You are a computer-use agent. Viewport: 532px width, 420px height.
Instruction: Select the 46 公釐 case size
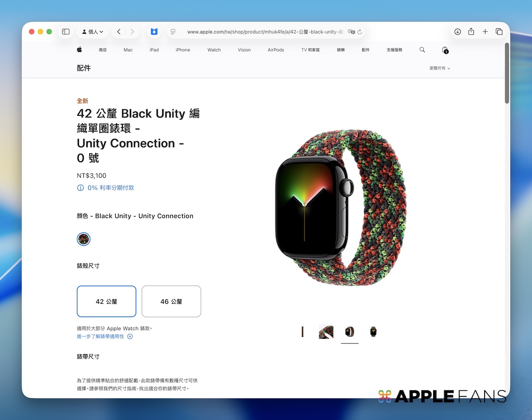[x=171, y=301]
